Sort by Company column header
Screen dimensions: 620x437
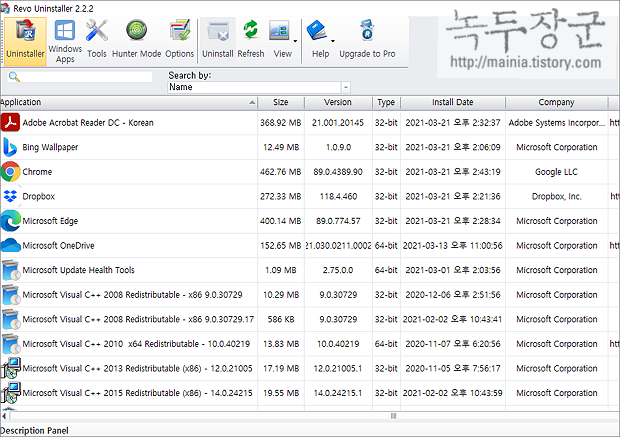tap(556, 102)
